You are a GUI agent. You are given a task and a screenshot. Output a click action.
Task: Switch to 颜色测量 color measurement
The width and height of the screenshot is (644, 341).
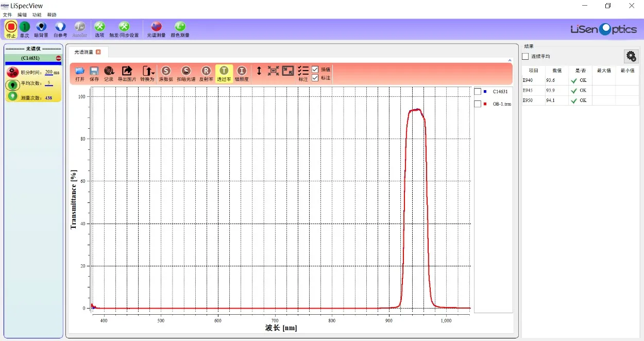click(x=179, y=27)
